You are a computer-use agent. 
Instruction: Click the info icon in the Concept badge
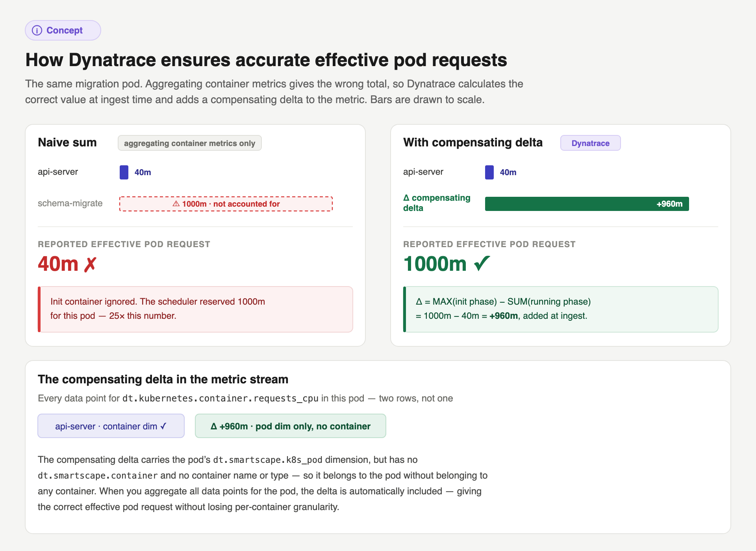[x=37, y=30]
